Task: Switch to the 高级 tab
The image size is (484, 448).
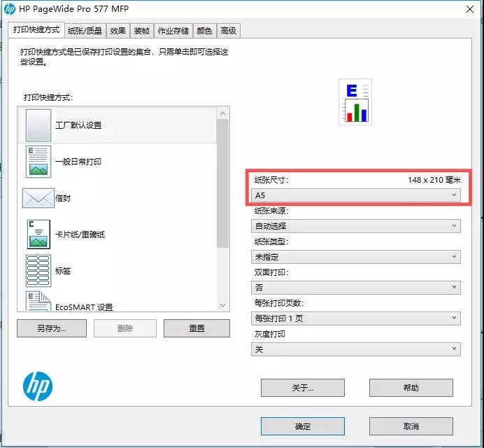Action: [x=229, y=31]
